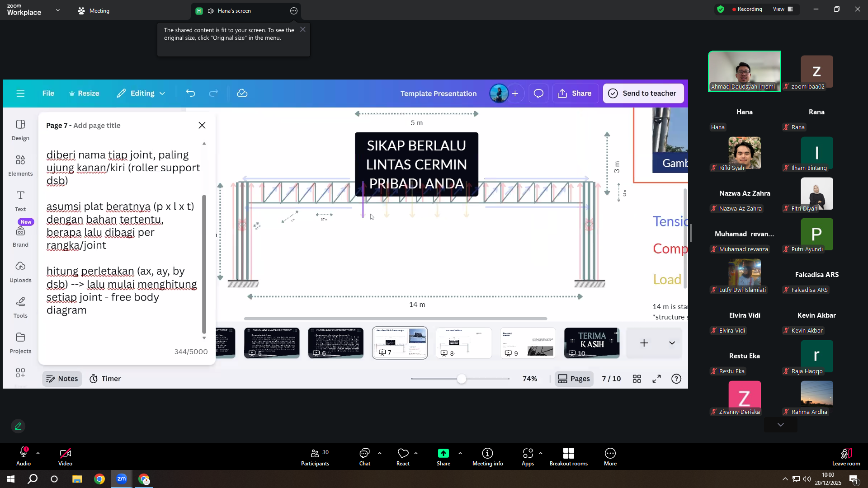Screen dimensions: 868x488
Task: Open Zoom annotation pencil tool
Action: 18,426
